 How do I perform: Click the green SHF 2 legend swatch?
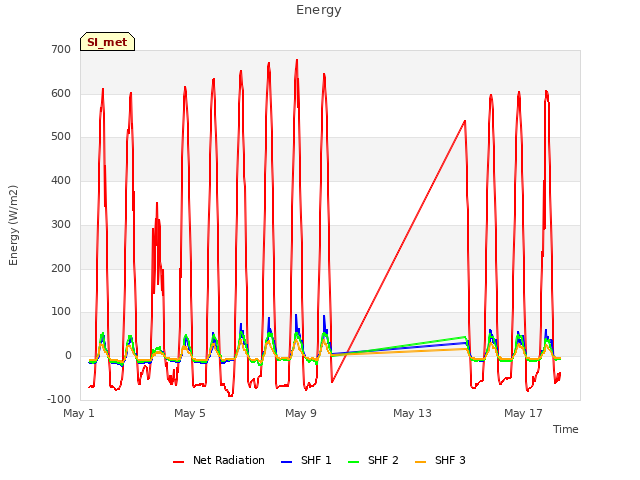(x=353, y=462)
